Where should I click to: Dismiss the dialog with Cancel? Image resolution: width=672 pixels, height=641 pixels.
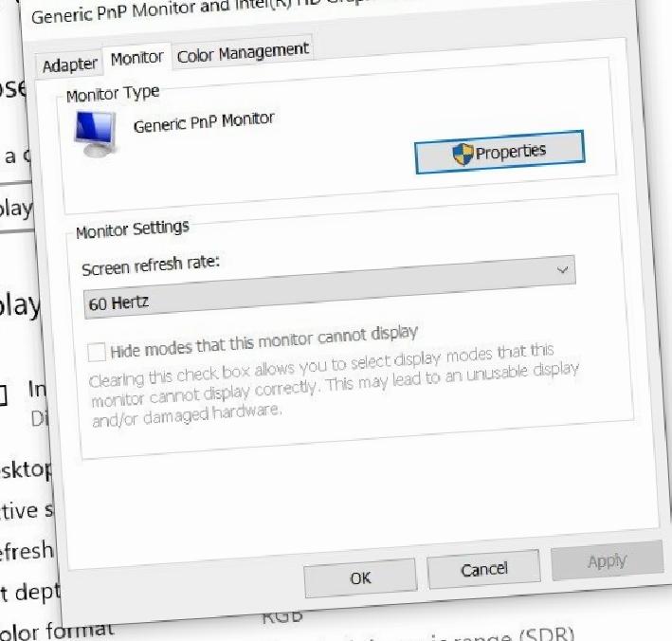tap(483, 569)
